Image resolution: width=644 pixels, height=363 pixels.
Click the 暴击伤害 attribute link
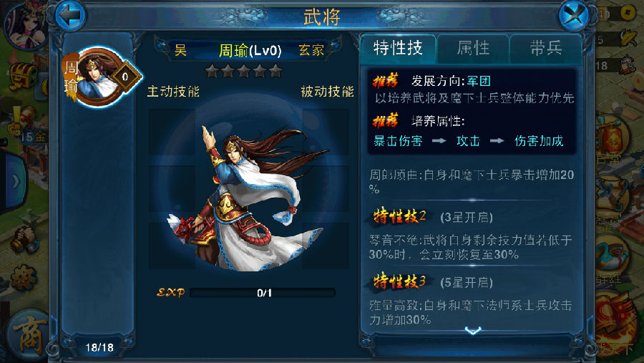pos(398,141)
